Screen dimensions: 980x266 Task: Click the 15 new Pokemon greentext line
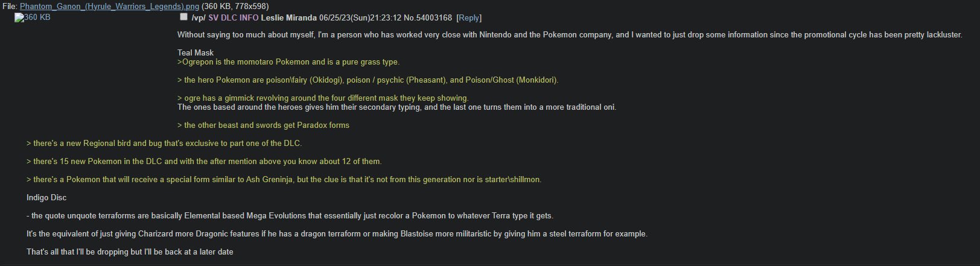(x=204, y=162)
